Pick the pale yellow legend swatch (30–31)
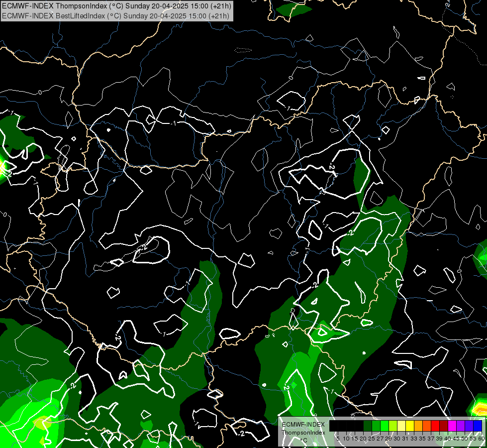 pyautogui.click(x=401, y=426)
